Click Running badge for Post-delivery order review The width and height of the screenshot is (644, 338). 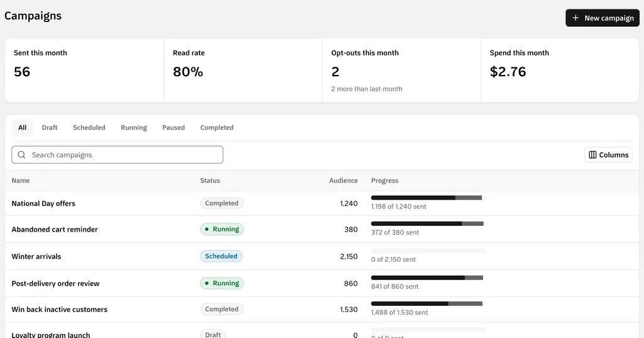(222, 283)
